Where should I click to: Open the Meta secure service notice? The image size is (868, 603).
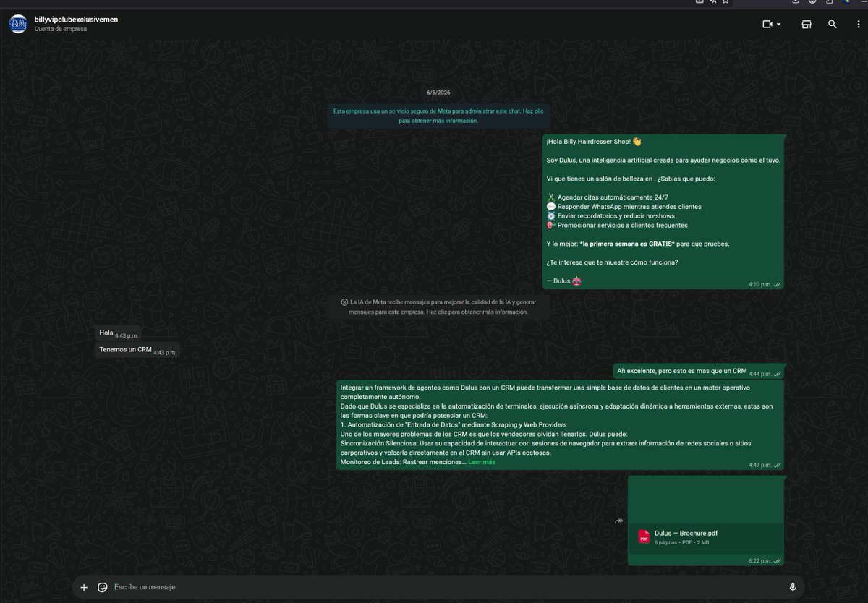point(438,116)
